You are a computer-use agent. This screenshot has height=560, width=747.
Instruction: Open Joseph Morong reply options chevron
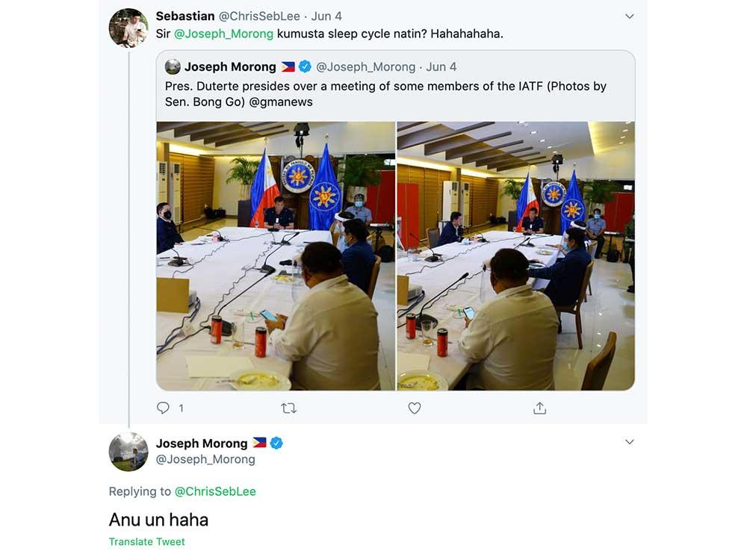coord(629,442)
